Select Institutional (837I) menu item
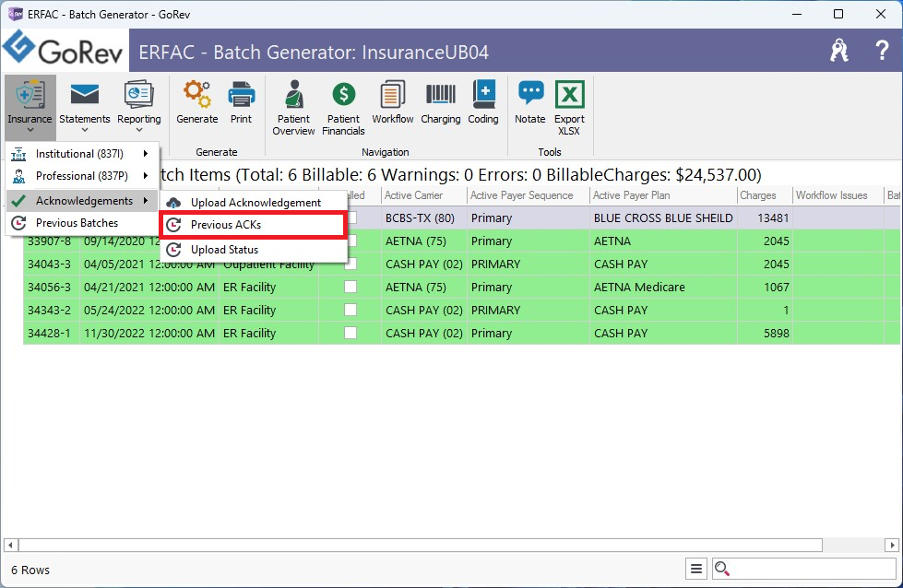Viewport: 903px width, 588px height. point(82,154)
